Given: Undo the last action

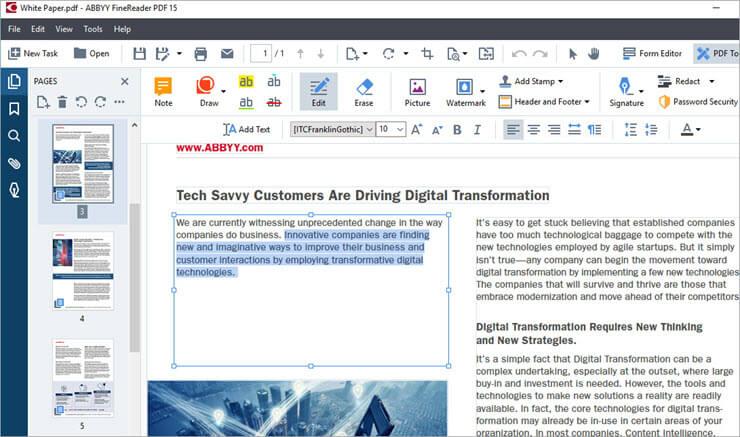Looking at the screenshot, I should tap(519, 54).
